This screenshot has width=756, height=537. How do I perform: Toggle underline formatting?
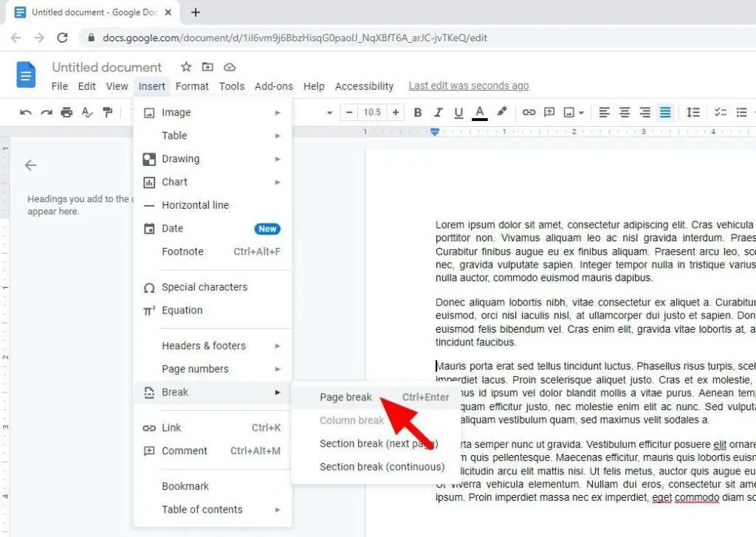click(x=458, y=113)
